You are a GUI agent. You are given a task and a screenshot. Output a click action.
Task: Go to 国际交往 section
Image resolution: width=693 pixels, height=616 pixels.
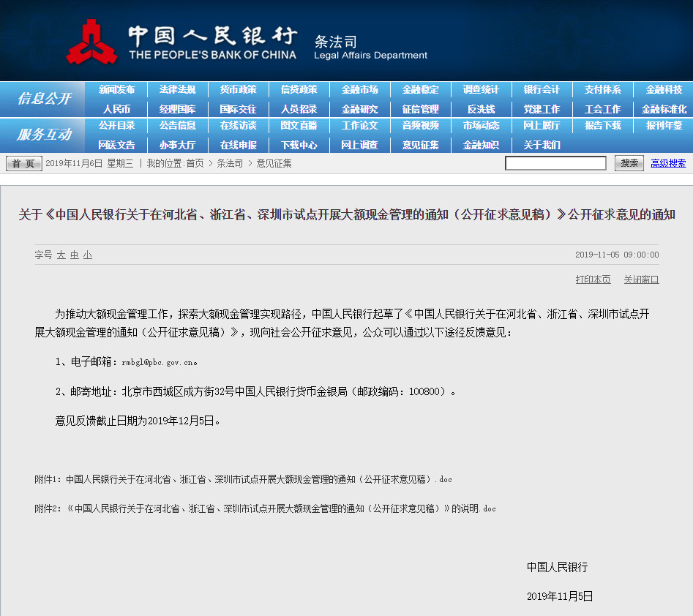point(239,109)
